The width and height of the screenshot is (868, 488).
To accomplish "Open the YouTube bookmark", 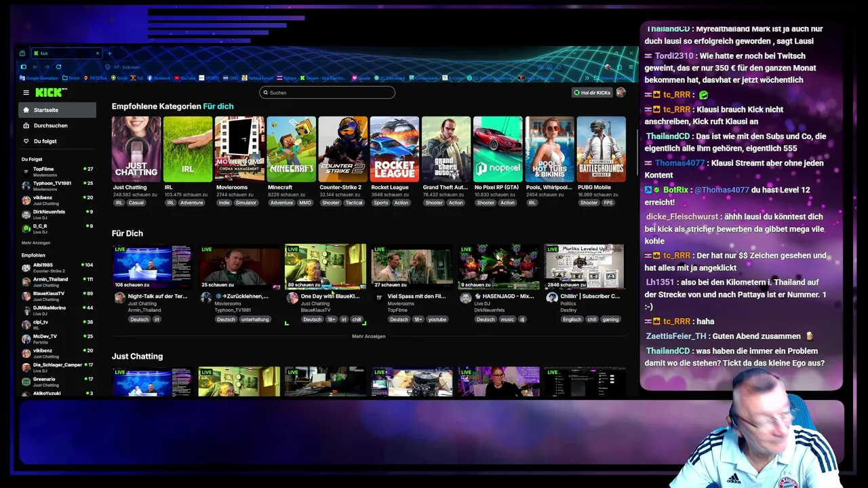I will (x=184, y=78).
